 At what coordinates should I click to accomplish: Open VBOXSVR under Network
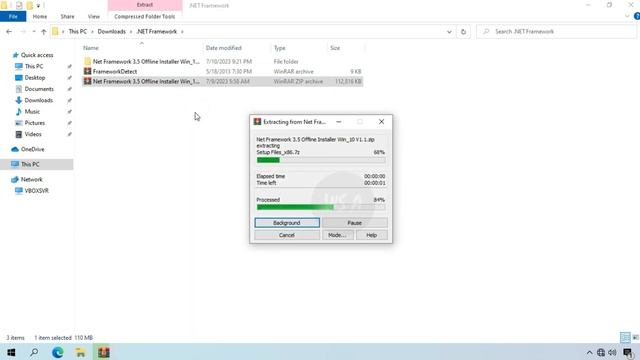[36, 191]
